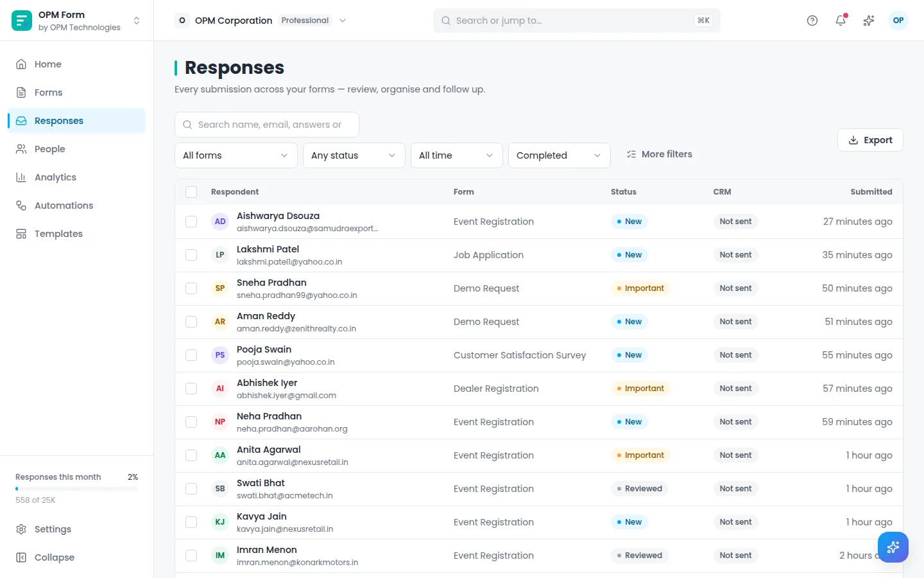Click the AA avatar for Anita Agarwal
Viewport: 924px width, 578px height.
click(x=220, y=455)
